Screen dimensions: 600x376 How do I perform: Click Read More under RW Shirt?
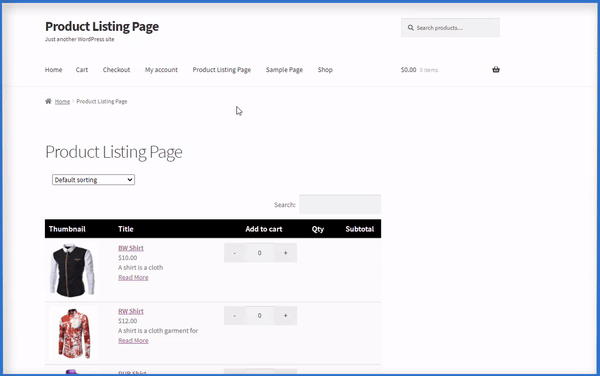tap(133, 340)
